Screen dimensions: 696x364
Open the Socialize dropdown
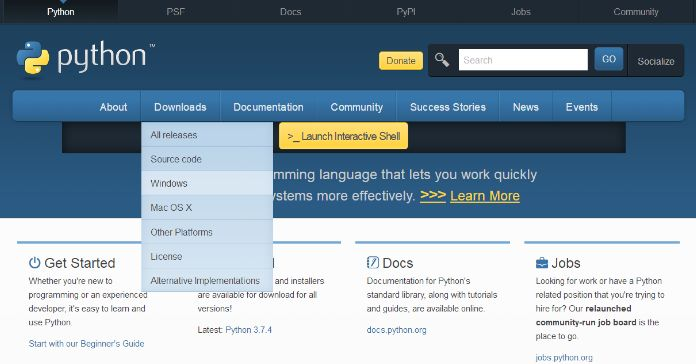656,61
